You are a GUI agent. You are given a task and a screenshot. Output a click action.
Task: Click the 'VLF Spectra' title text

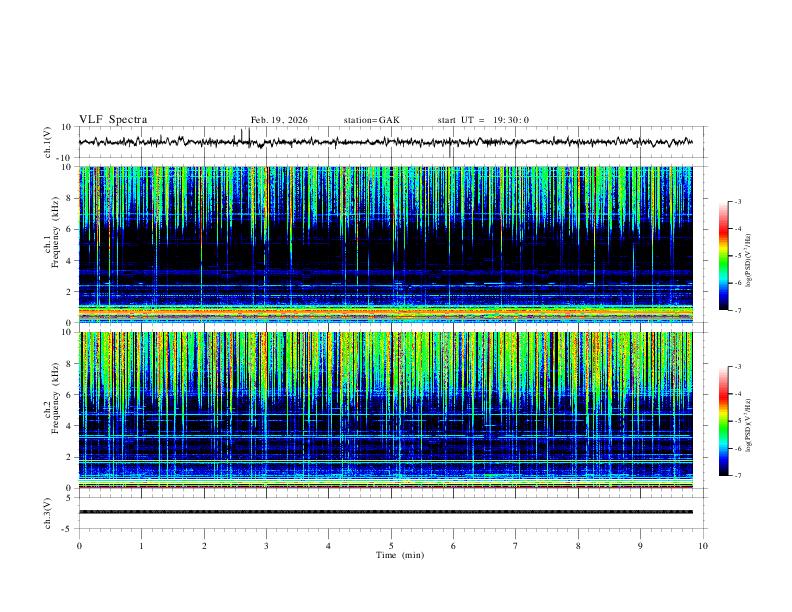pos(113,120)
